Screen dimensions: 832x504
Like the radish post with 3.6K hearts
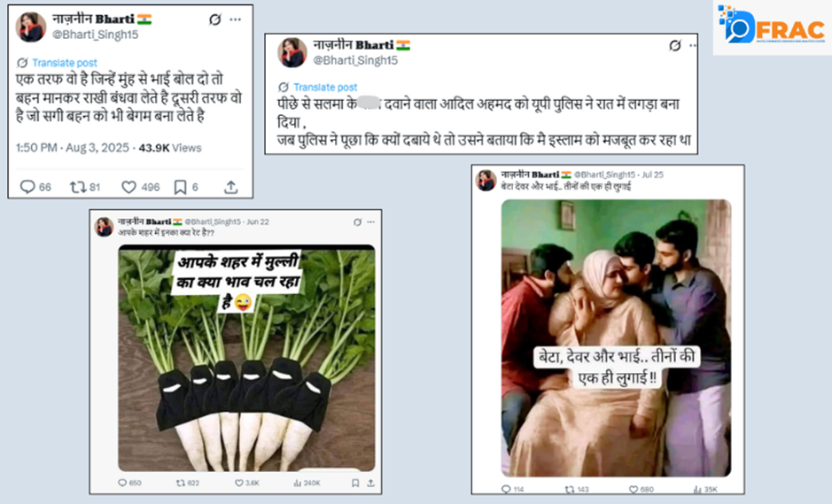pos(238,483)
